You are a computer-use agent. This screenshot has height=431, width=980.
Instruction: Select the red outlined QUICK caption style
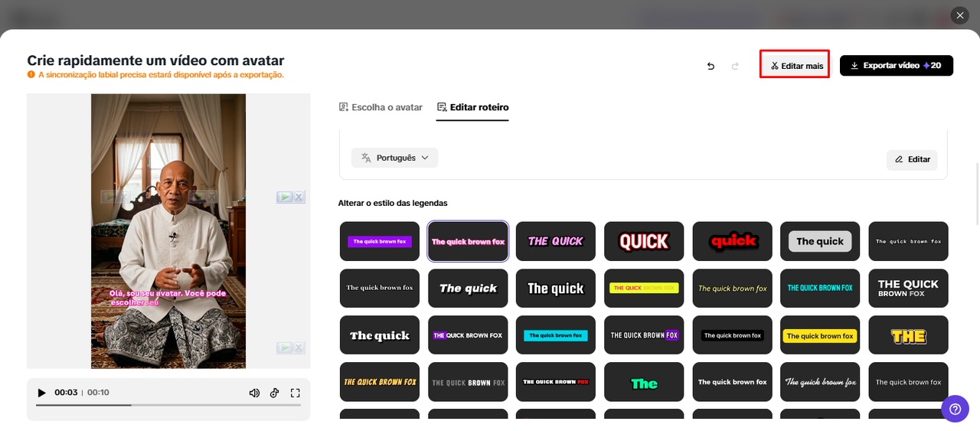pos(644,241)
